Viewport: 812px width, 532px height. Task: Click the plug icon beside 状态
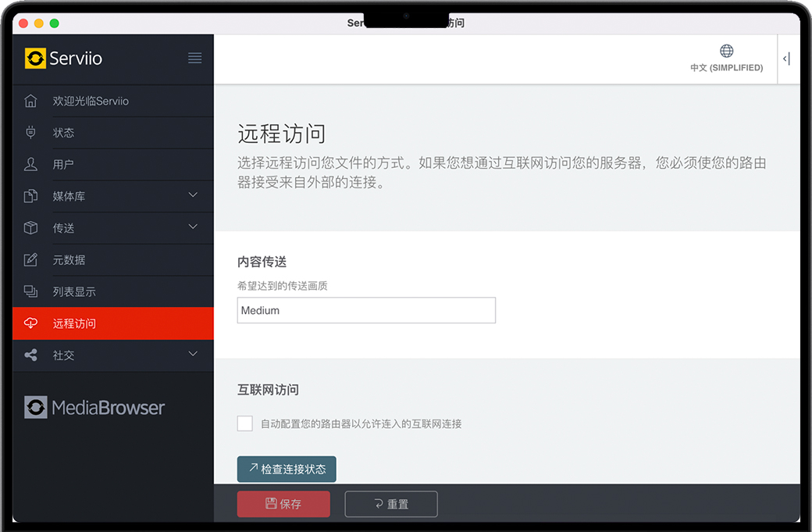31,133
